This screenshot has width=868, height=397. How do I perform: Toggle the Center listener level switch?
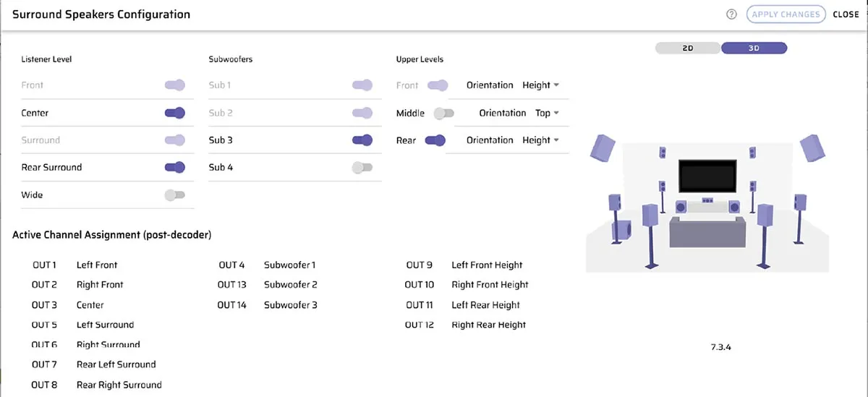pos(175,113)
